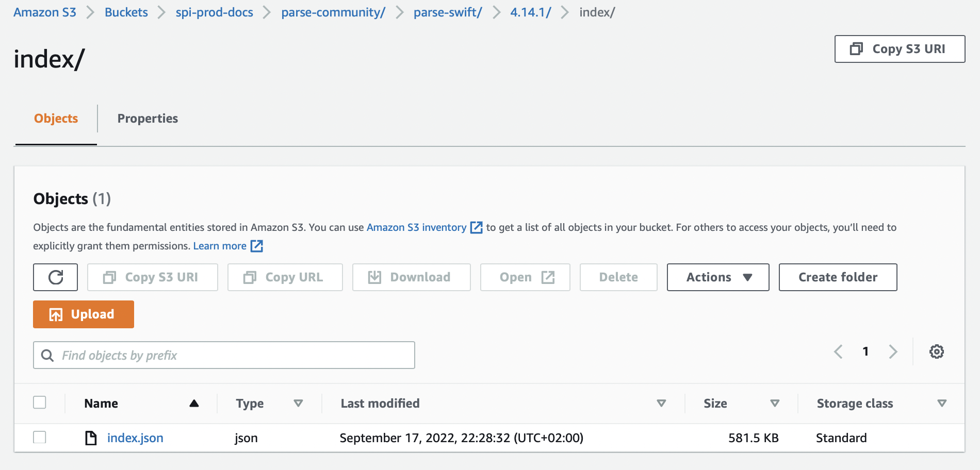Click the Copy URL button
This screenshot has height=470, width=980.
pos(285,277)
